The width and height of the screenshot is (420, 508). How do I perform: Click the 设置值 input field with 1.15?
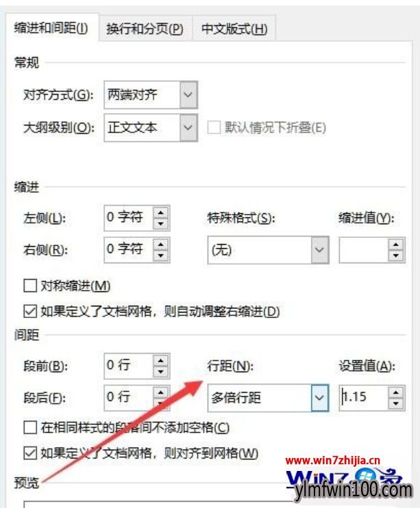pyautogui.click(x=363, y=398)
